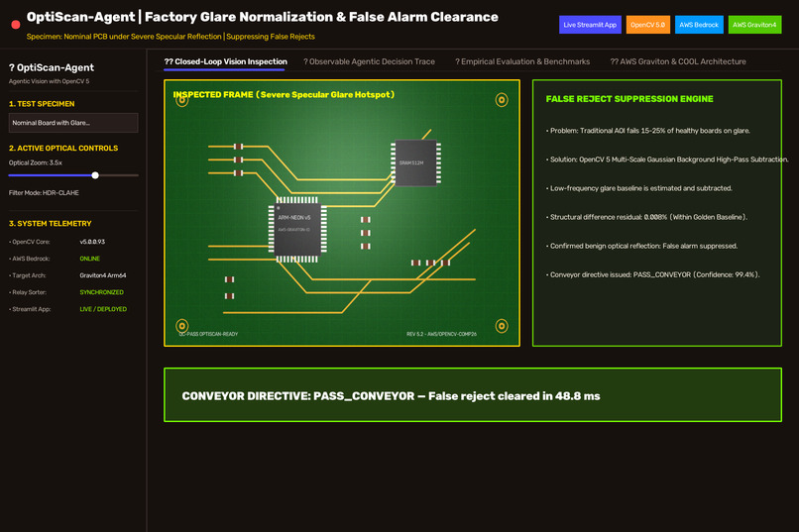The height and width of the screenshot is (532, 799).
Task: Click the 'Low-frequency glare baseline' line
Action: 639,188
